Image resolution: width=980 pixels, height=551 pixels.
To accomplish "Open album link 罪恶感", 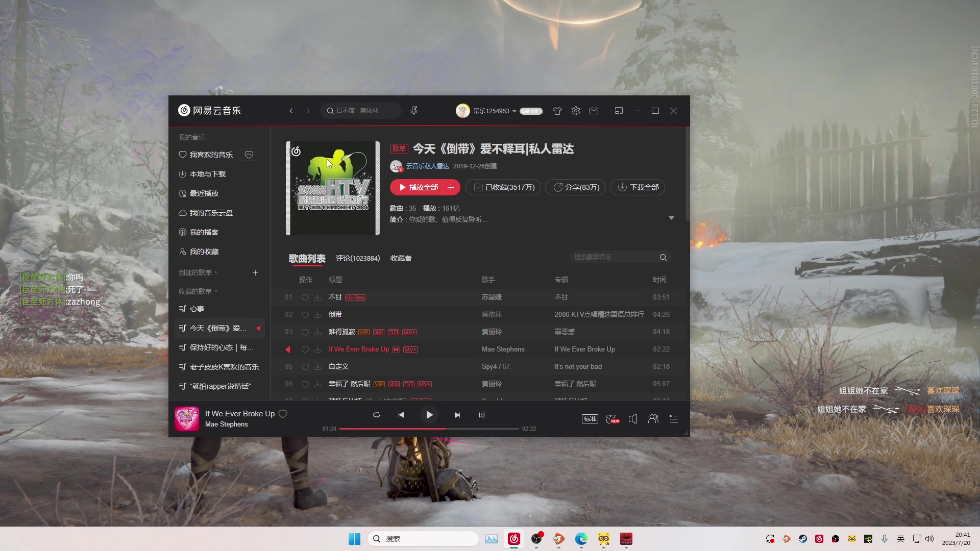I will (565, 332).
